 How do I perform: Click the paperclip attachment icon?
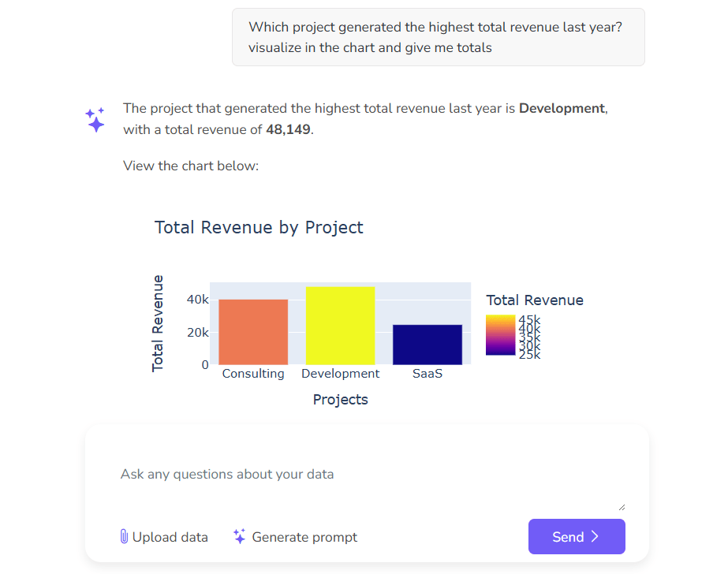point(124,536)
